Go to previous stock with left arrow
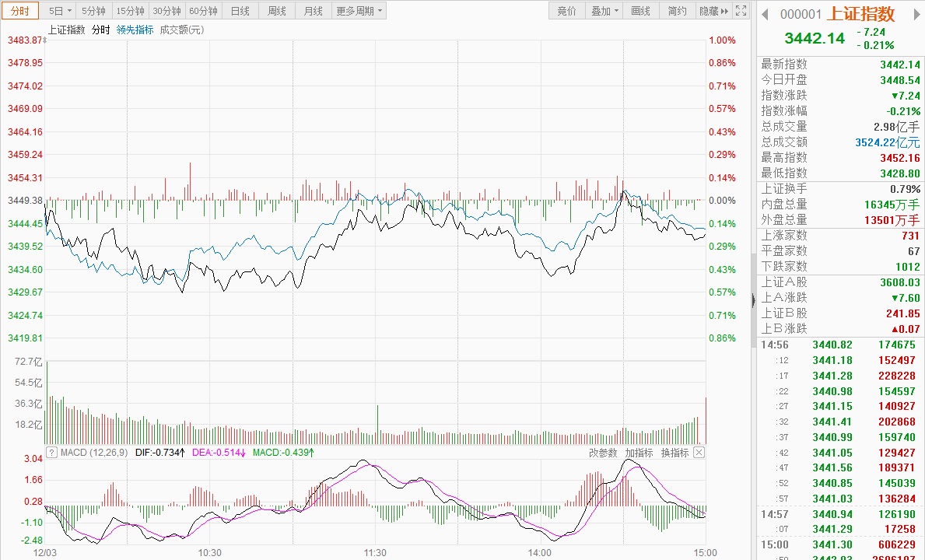925x560 pixels. tap(765, 14)
